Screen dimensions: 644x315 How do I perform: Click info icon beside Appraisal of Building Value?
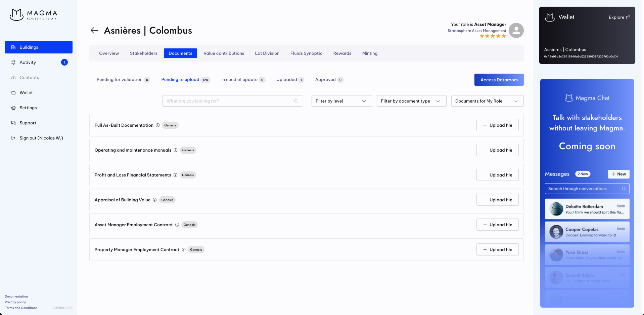click(155, 200)
